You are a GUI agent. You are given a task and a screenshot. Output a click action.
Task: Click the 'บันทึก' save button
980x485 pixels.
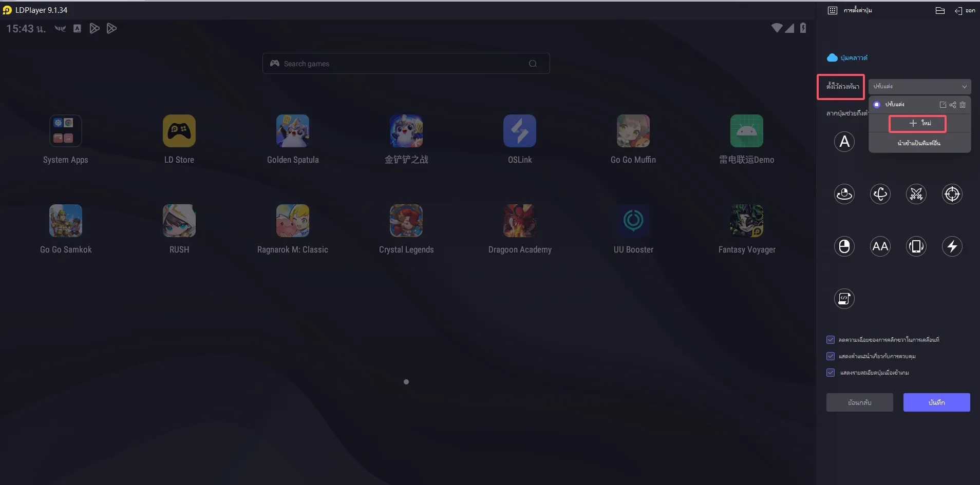pyautogui.click(x=937, y=402)
